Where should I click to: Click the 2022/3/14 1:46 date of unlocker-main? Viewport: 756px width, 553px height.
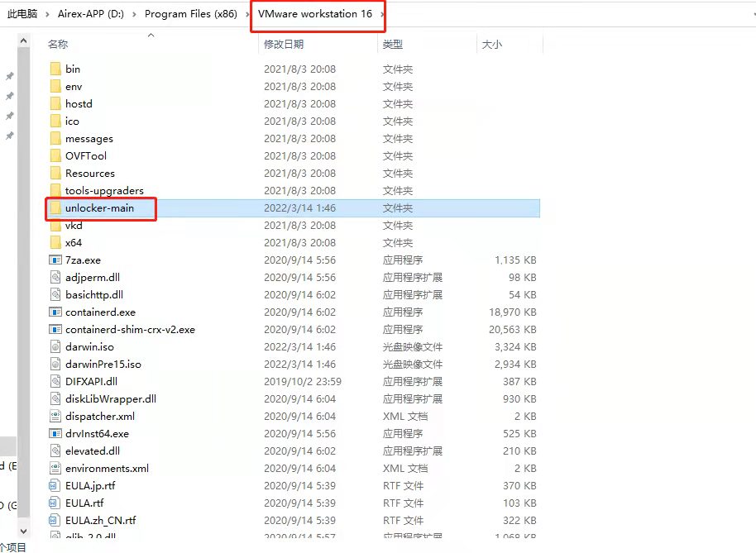coord(300,208)
